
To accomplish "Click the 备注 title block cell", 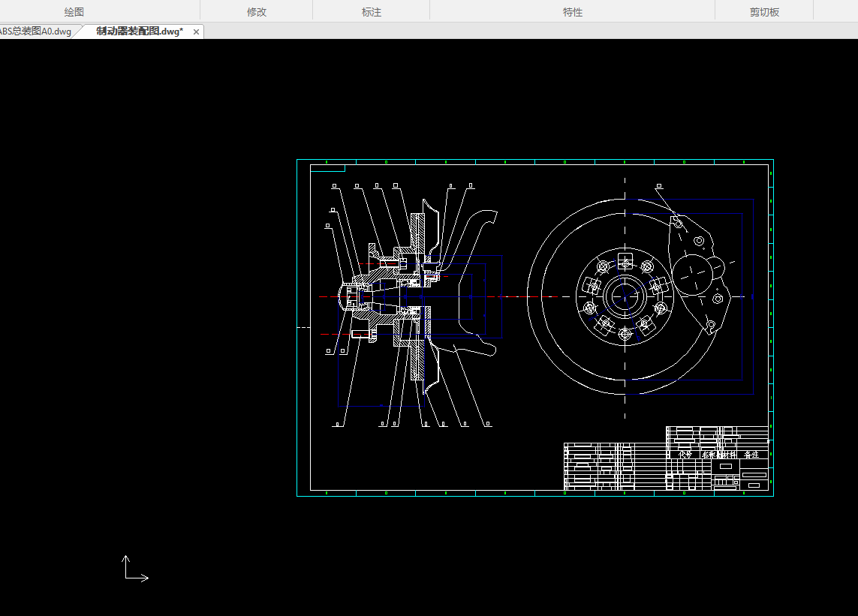I will pyautogui.click(x=751, y=455).
